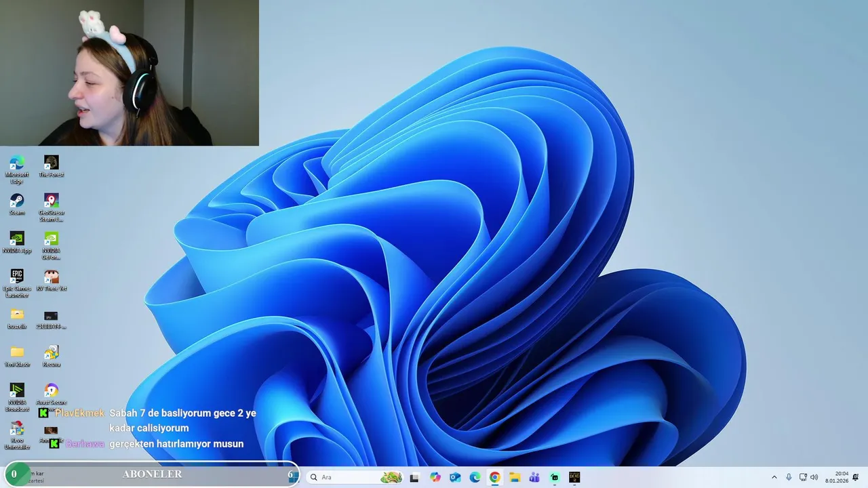
Task: Switch to Google Chrome in taskbar
Action: pos(495,477)
